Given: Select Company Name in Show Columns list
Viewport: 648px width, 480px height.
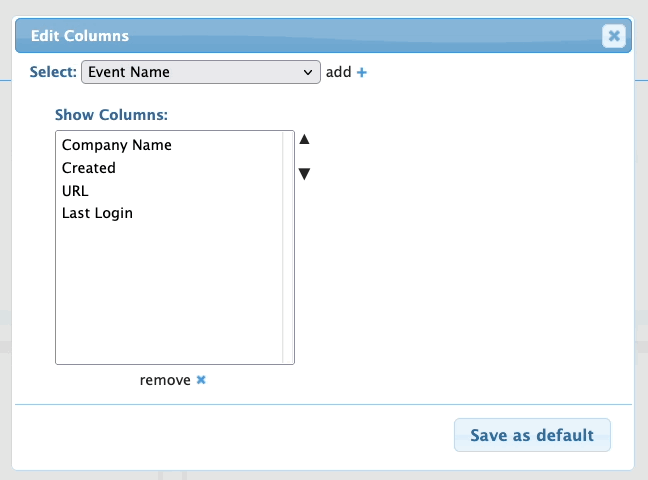Looking at the screenshot, I should pos(117,145).
